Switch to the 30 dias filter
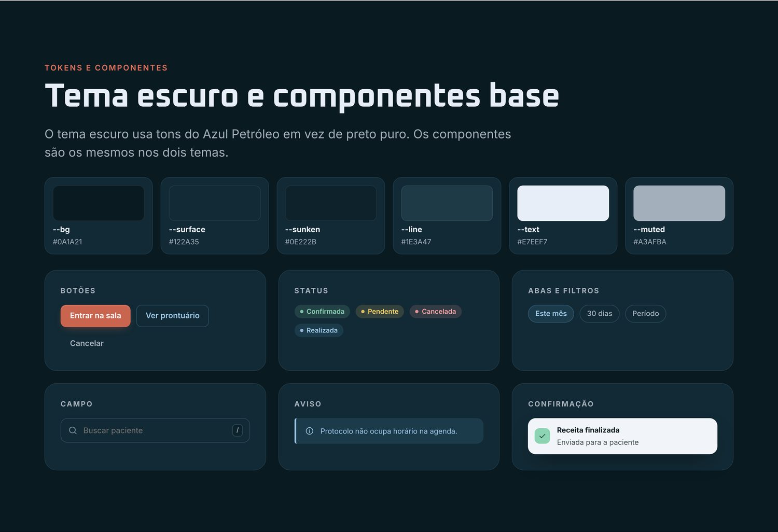The image size is (778, 532). [600, 314]
